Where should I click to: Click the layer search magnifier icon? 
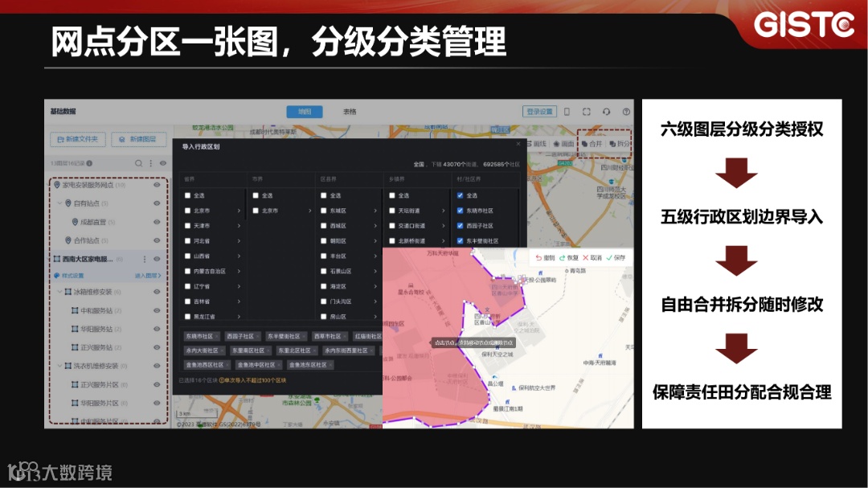tap(138, 163)
